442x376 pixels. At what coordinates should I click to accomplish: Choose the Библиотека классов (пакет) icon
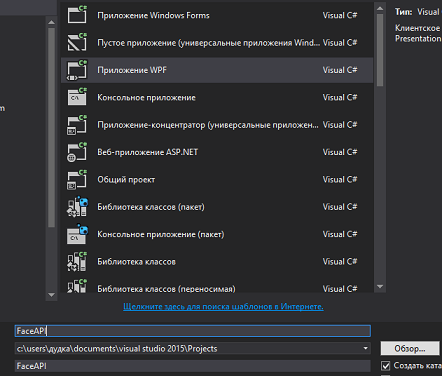[x=77, y=207]
